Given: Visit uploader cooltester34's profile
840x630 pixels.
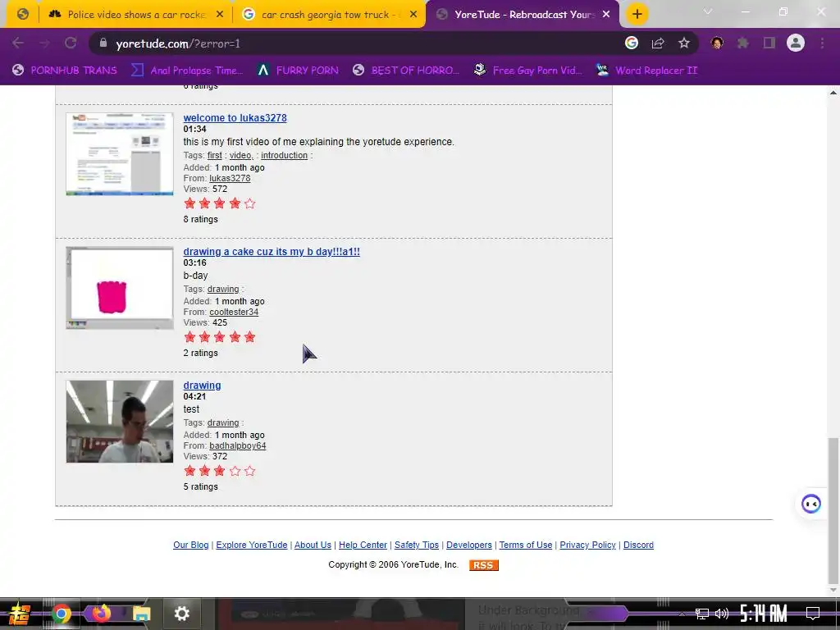Looking at the screenshot, I should (234, 312).
